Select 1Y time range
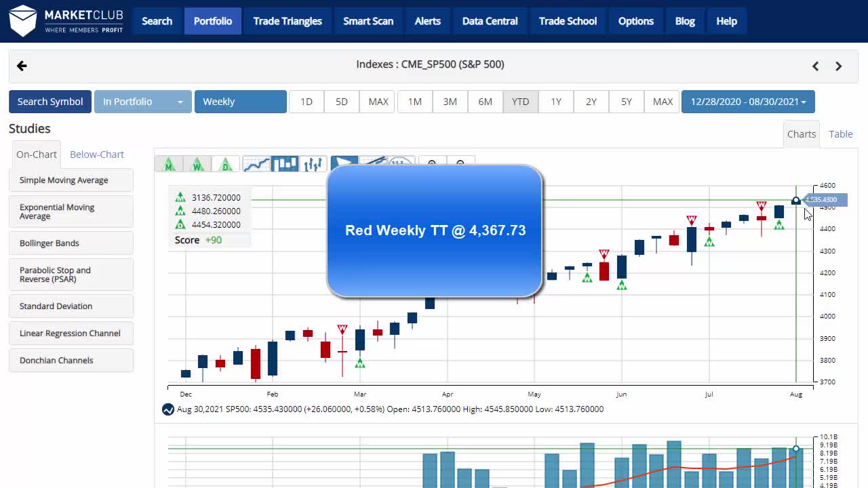 (556, 102)
